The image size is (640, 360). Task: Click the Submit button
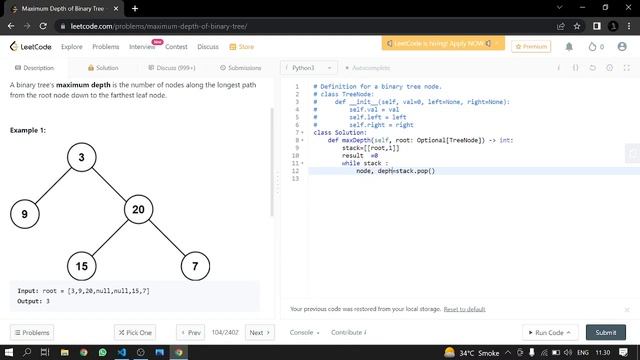(x=606, y=333)
